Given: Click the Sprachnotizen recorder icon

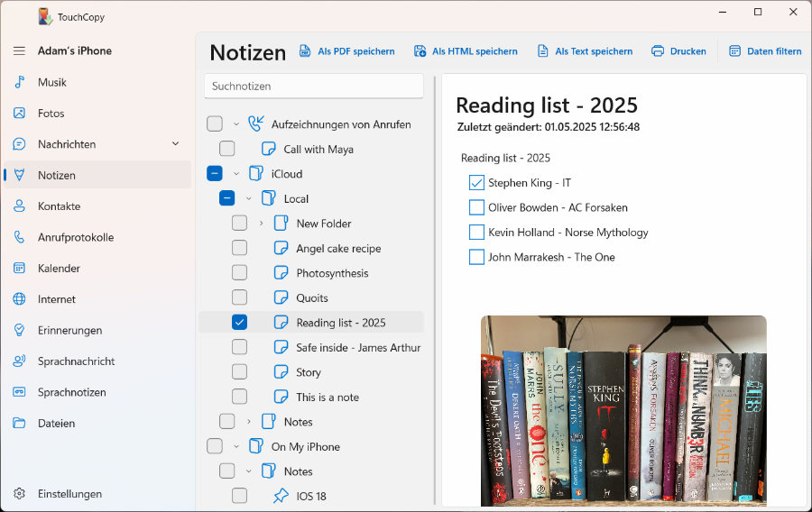Looking at the screenshot, I should coord(19,392).
